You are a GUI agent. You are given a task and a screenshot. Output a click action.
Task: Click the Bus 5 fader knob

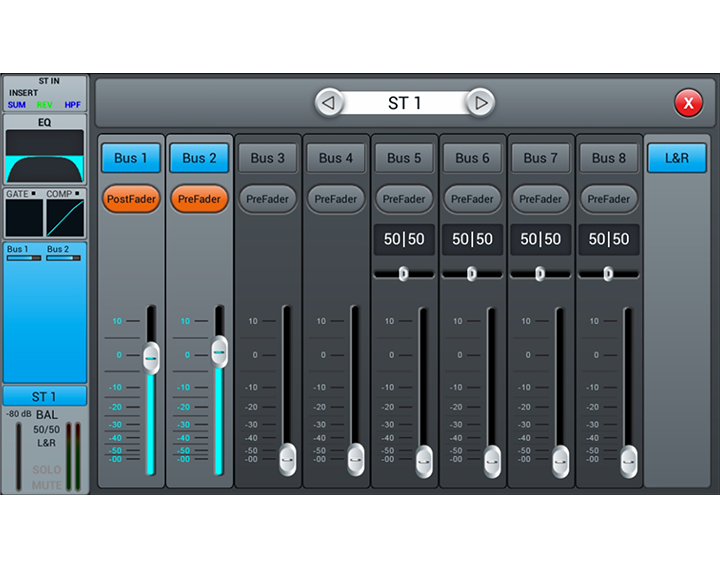(x=424, y=460)
